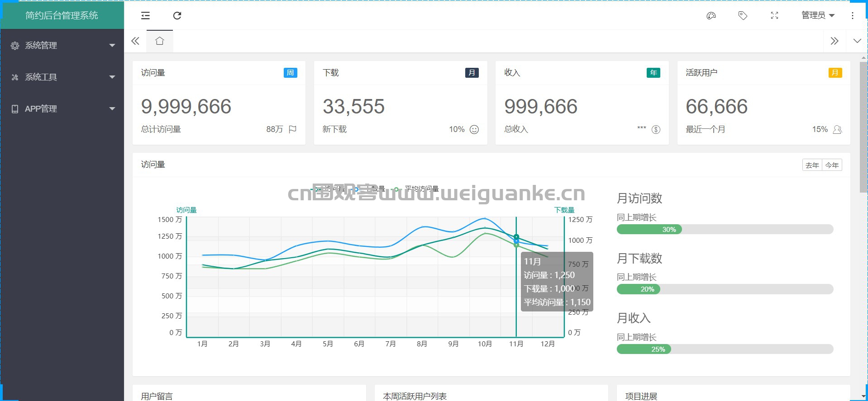Click the 5月 axis label
The width and height of the screenshot is (868, 401).
tap(328, 344)
